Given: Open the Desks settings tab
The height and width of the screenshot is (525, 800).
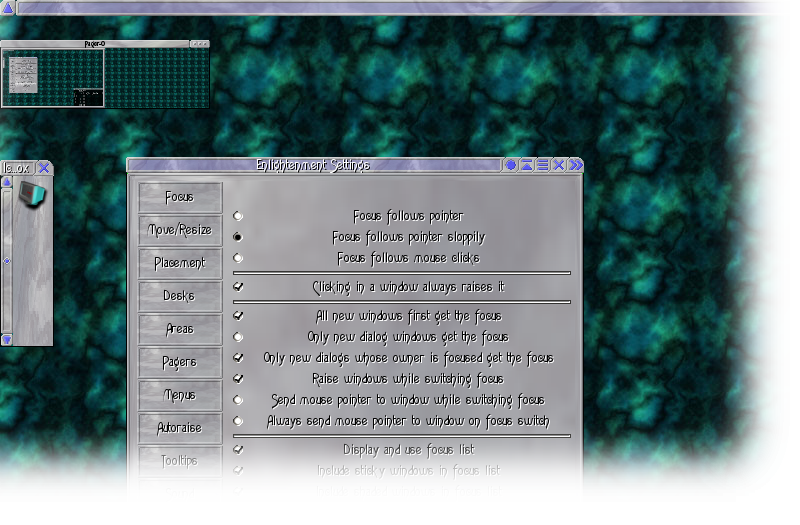Looking at the screenshot, I should (180, 296).
